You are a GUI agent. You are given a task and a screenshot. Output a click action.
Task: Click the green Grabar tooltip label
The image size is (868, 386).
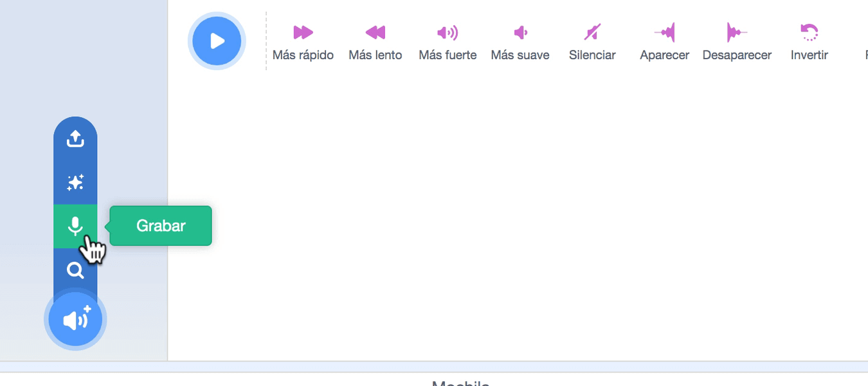(161, 226)
